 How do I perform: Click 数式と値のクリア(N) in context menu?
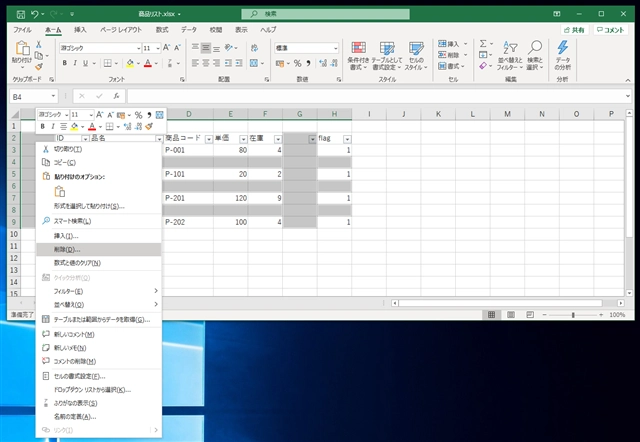(x=99, y=263)
